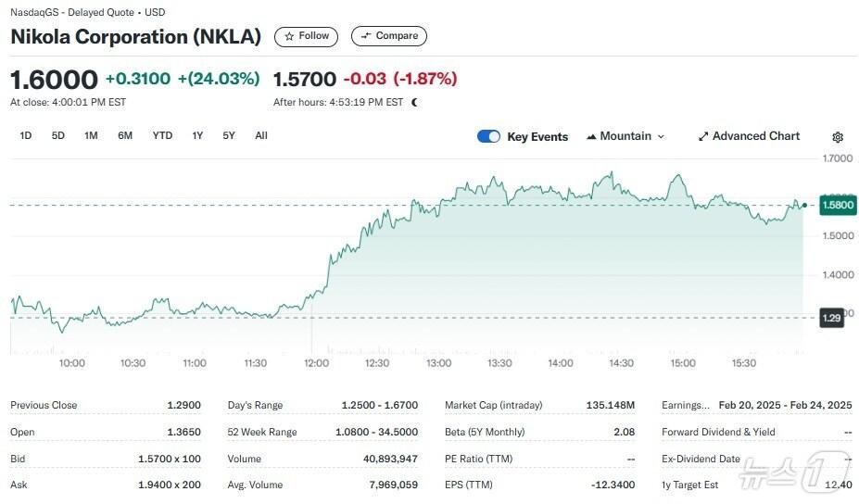859x504 pixels.
Task: Toggle the Key Events switch
Action: 488,136
